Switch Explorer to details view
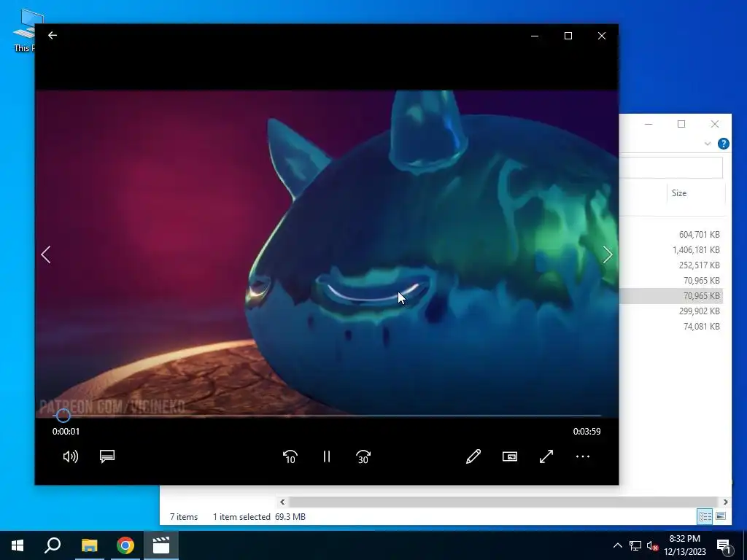Screen dimensions: 747x560 click(x=705, y=517)
